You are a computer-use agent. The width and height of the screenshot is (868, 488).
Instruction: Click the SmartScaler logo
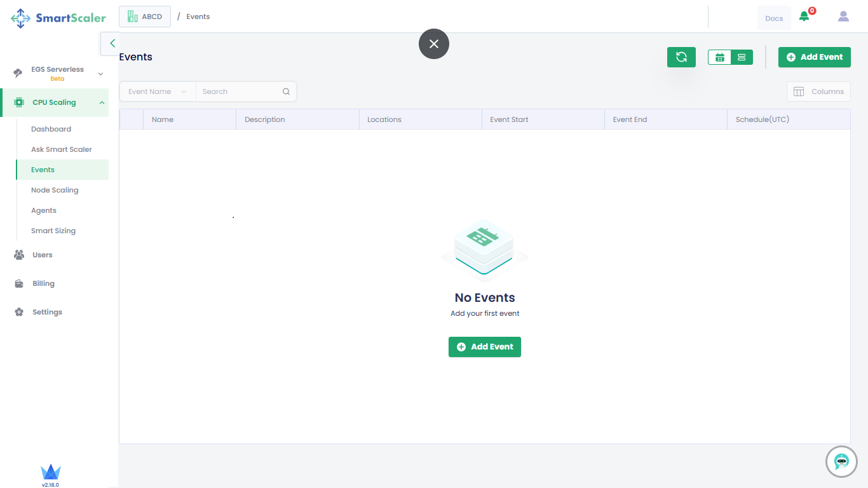click(58, 18)
